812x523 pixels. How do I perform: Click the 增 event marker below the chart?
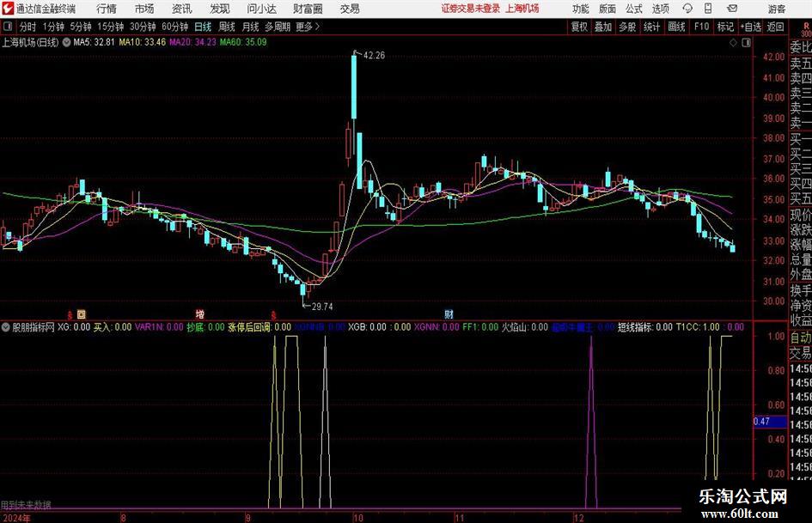pyautogui.click(x=200, y=313)
